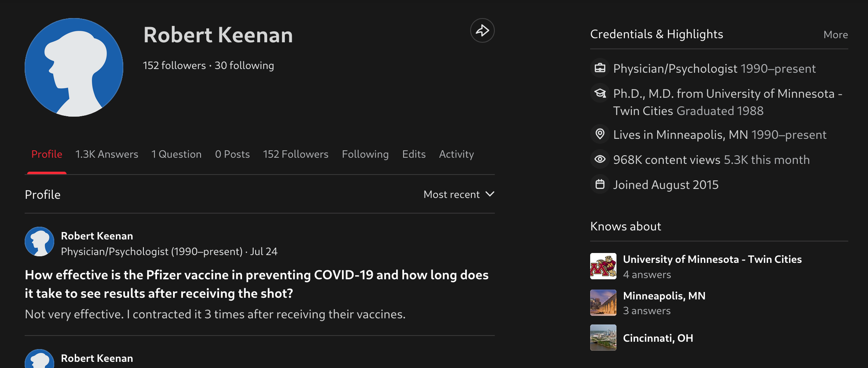Screen dimensions: 868x368
Task: Click the eye icon beside content views
Action: coord(600,159)
